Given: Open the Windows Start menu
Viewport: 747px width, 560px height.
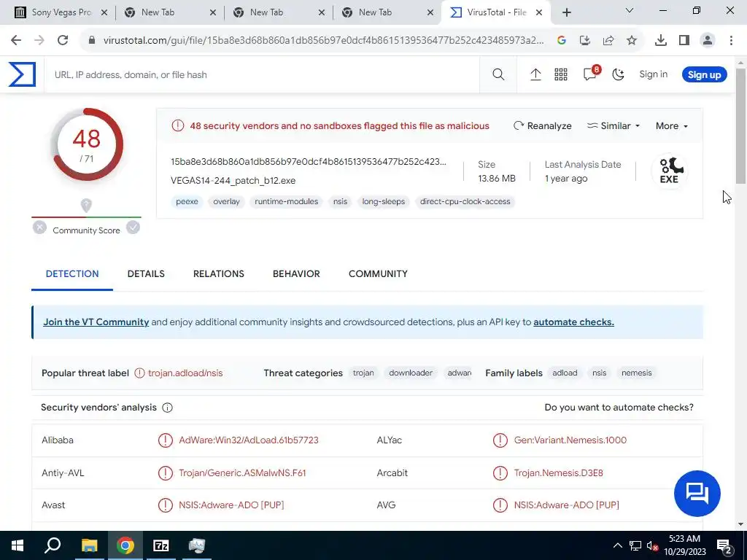Looking at the screenshot, I should [x=18, y=545].
